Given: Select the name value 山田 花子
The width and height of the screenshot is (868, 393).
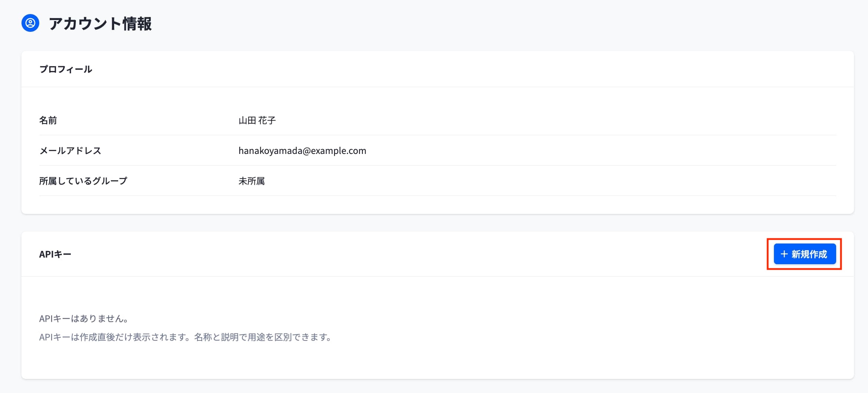Looking at the screenshot, I should (257, 120).
